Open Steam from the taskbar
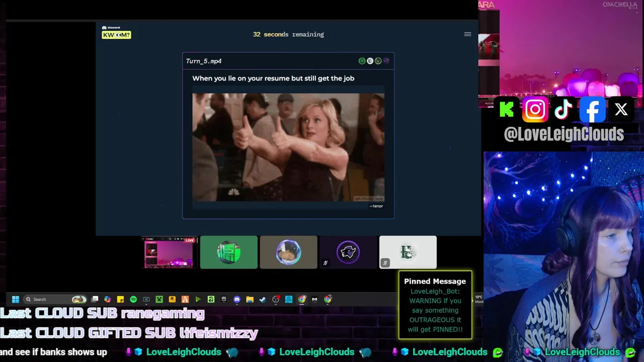Image resolution: width=644 pixels, height=362 pixels. point(263,299)
